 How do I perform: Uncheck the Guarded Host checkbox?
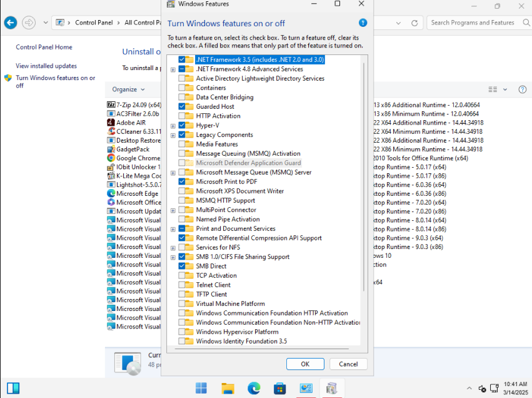(182, 106)
